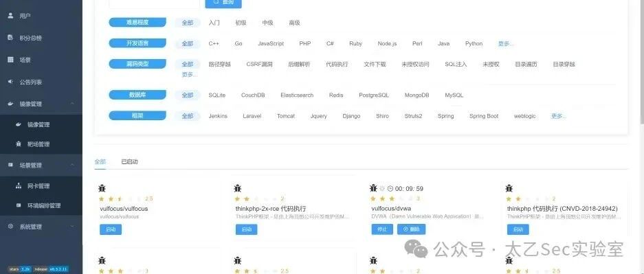The image size is (644, 274).
Task: Click the 镜像管理 submenu whale icon
Action: click(19, 124)
